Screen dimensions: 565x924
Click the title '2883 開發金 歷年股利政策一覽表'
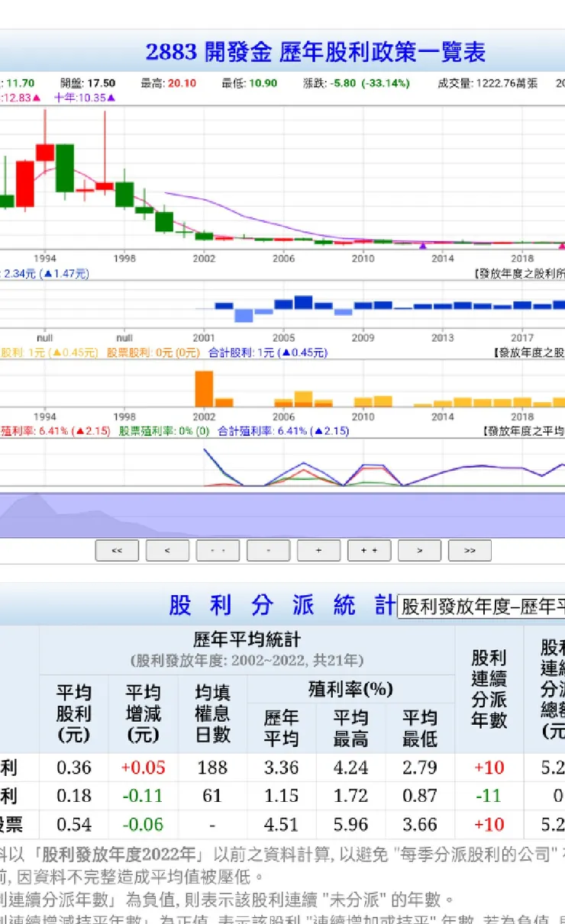tap(315, 52)
